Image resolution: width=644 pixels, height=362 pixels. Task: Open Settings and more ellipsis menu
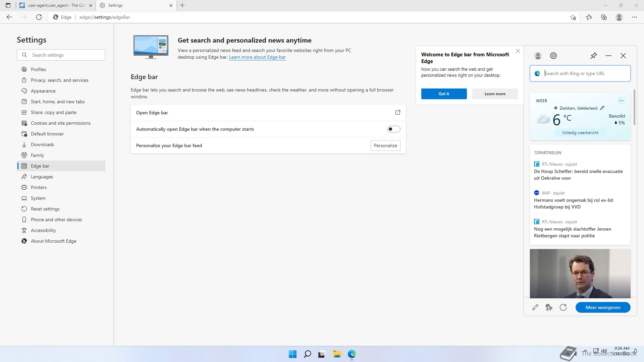pos(635,17)
